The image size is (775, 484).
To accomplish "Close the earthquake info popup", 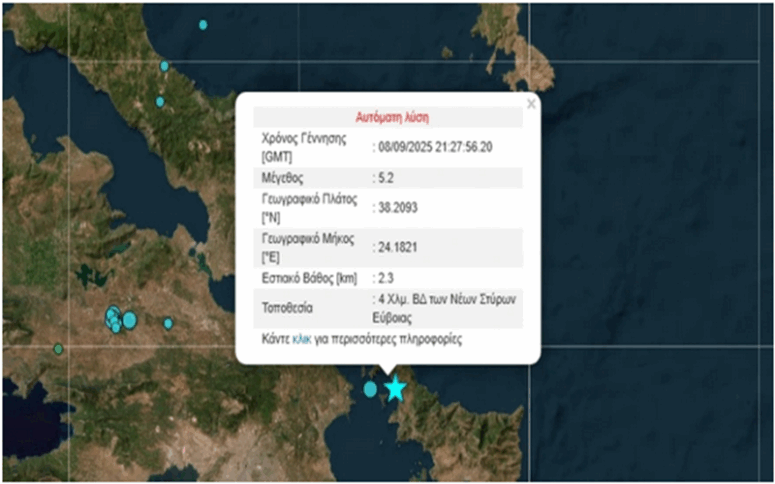I will pyautogui.click(x=531, y=103).
